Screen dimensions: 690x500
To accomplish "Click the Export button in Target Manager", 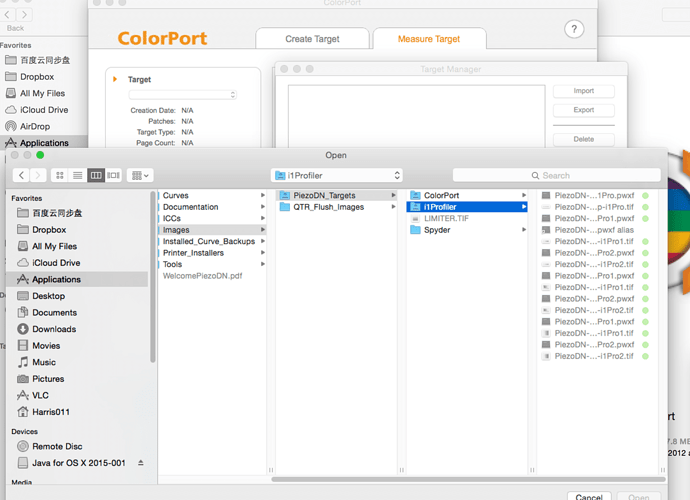I will tap(583, 110).
